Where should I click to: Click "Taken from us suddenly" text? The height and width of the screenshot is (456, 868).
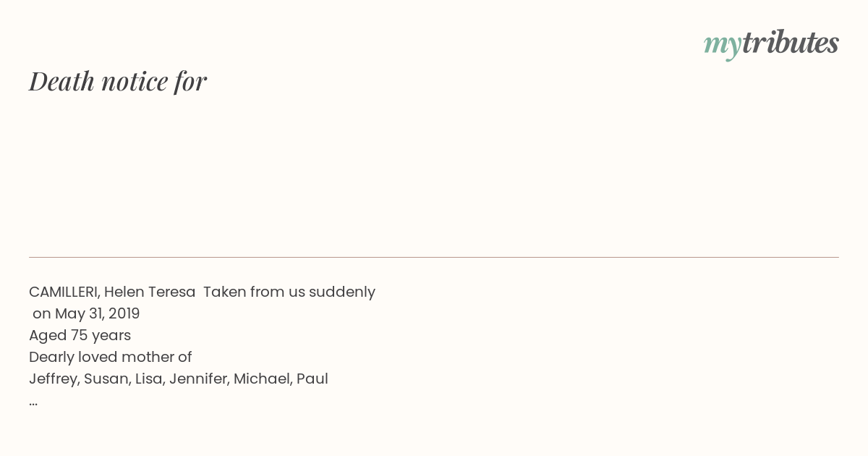[x=289, y=292]
